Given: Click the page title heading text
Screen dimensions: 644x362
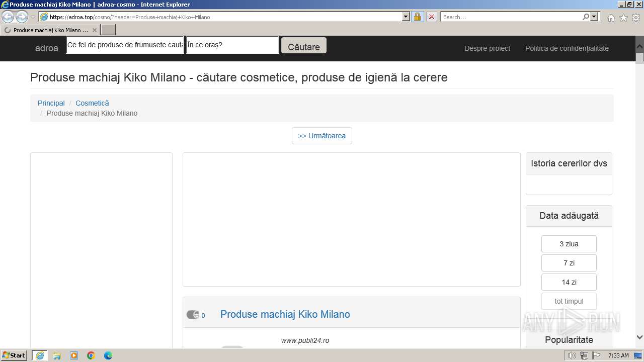Looking at the screenshot, I should pos(239,77).
